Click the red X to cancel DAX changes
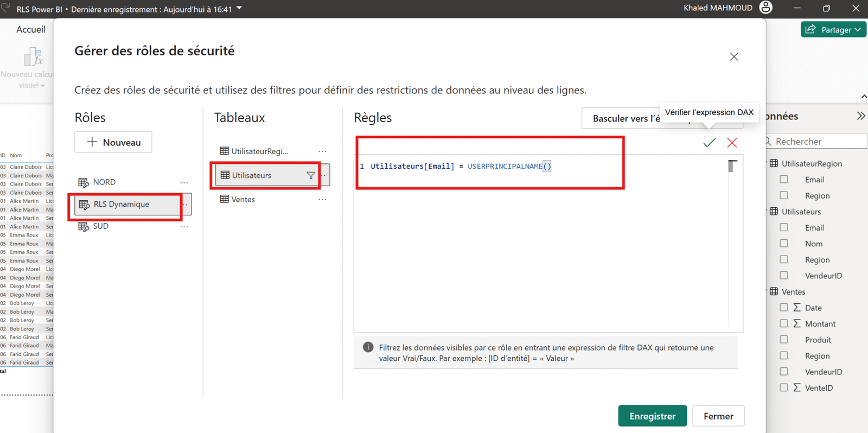 pos(732,143)
